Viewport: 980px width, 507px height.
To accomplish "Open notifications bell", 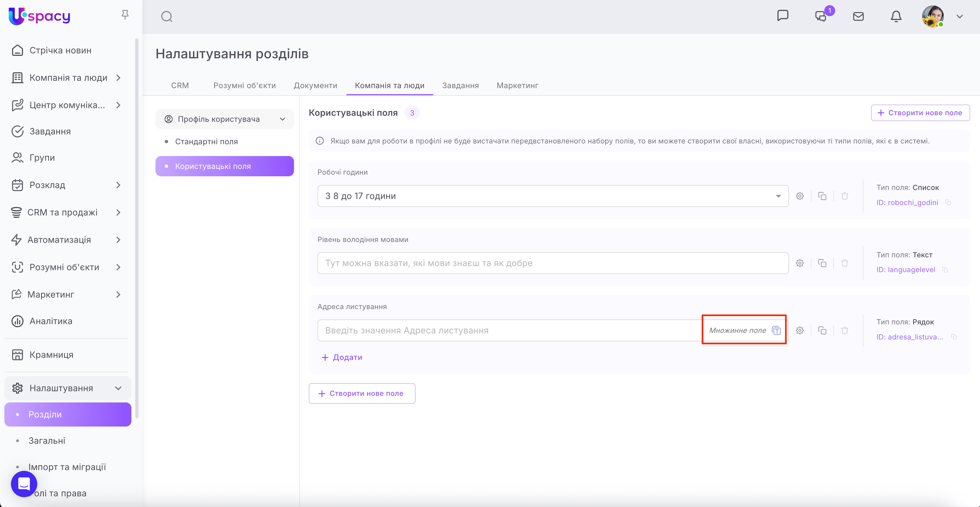I will pos(896,16).
